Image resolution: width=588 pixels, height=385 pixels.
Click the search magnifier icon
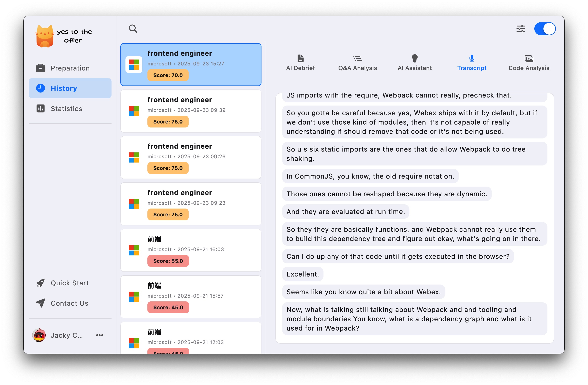coord(133,29)
